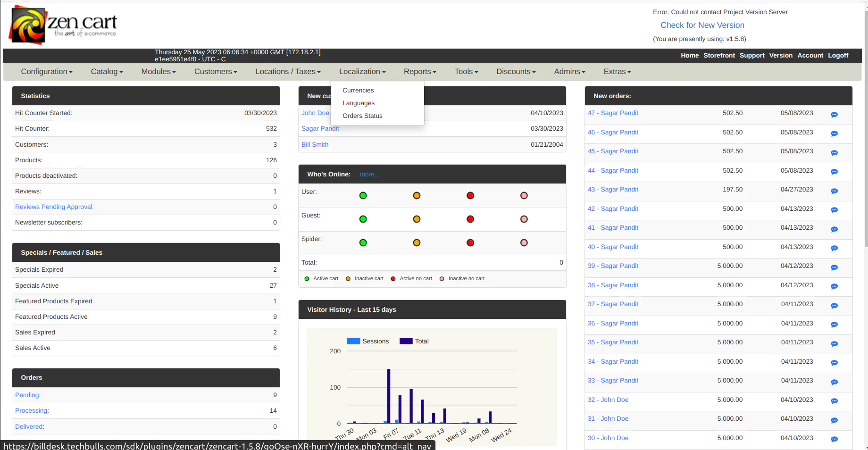Click the page vertical scrollbar
Image resolution: width=868 pixels, height=450 pixels.
pyautogui.click(x=866, y=128)
